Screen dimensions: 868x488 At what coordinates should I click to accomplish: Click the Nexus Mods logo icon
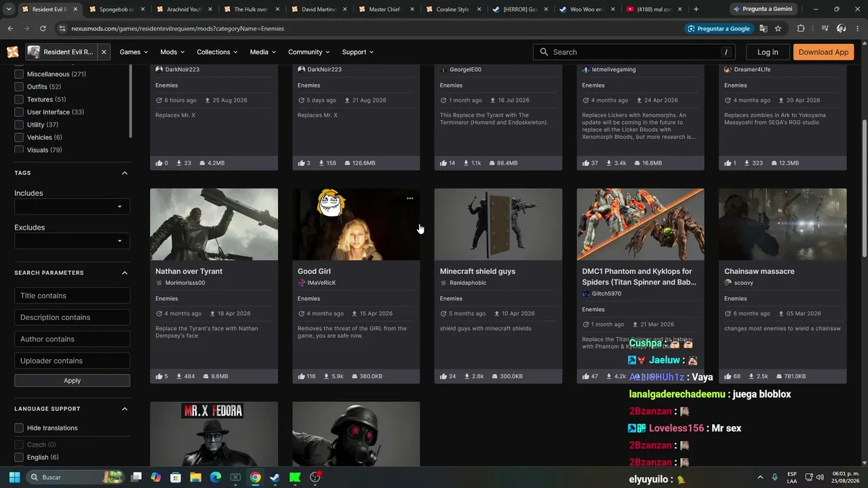13,52
